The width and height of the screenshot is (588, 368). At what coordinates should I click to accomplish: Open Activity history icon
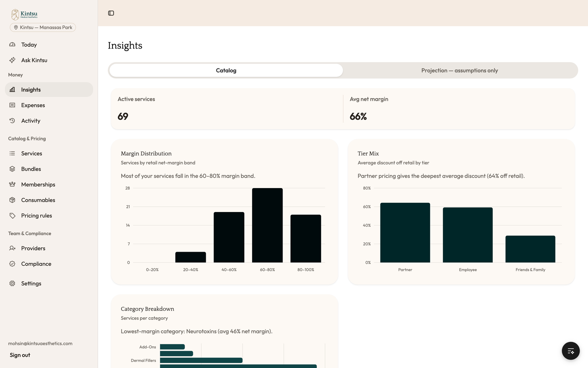click(x=12, y=121)
